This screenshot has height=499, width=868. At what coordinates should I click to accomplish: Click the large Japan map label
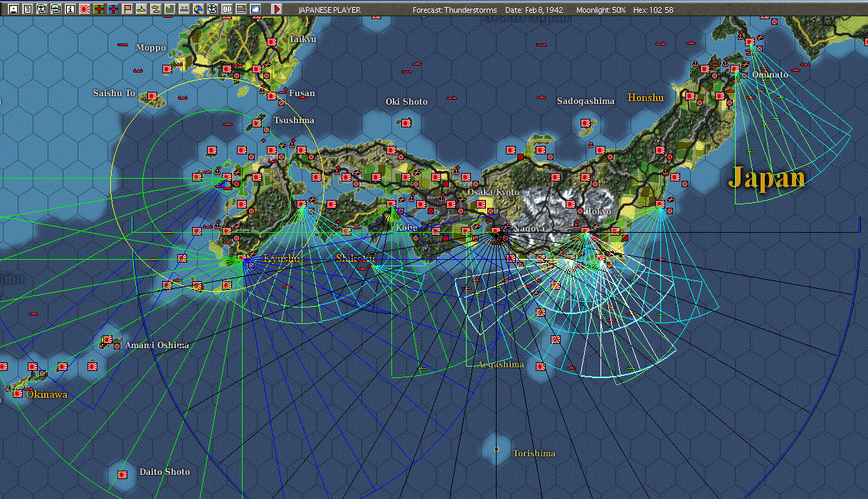click(766, 178)
